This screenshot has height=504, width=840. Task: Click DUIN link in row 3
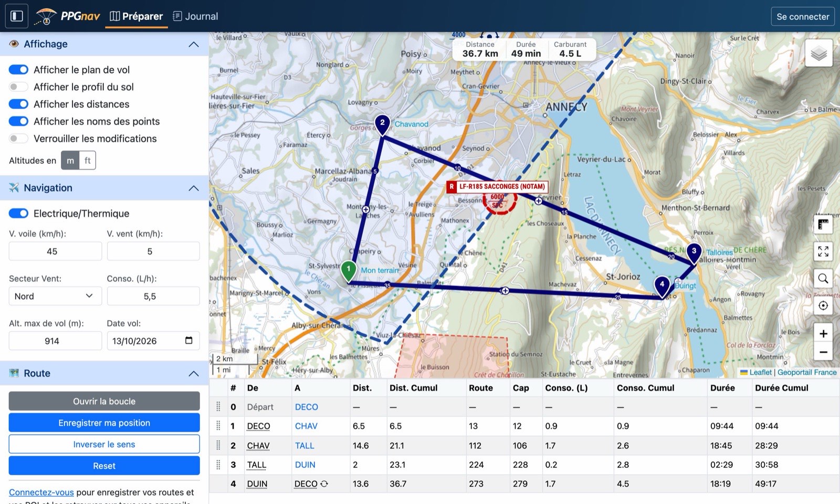pos(305,465)
